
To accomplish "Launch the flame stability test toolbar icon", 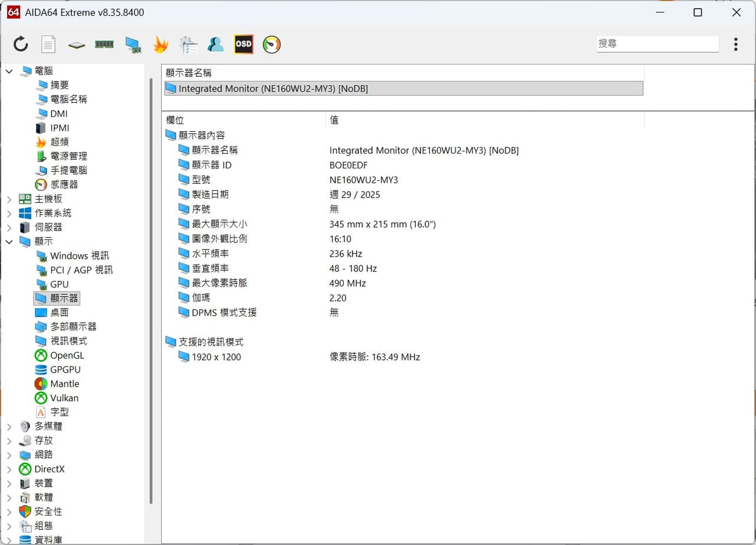I will click(x=161, y=44).
